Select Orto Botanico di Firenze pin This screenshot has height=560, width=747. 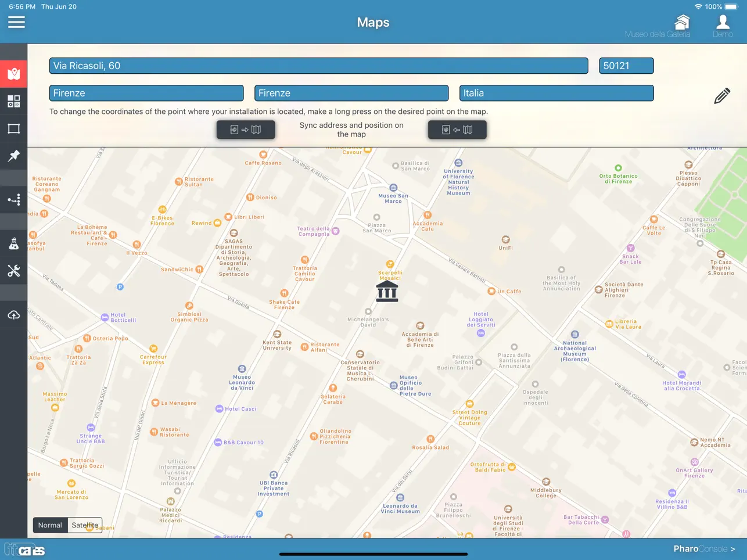(618, 168)
